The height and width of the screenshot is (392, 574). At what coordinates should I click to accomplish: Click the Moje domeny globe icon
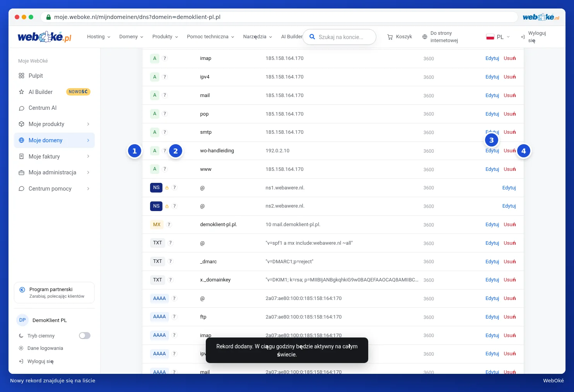tap(22, 140)
